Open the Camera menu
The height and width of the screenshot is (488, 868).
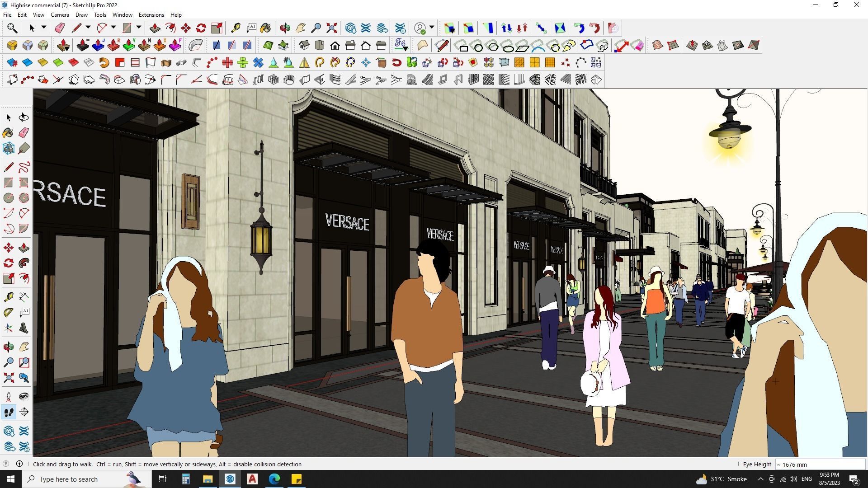[60, 15]
